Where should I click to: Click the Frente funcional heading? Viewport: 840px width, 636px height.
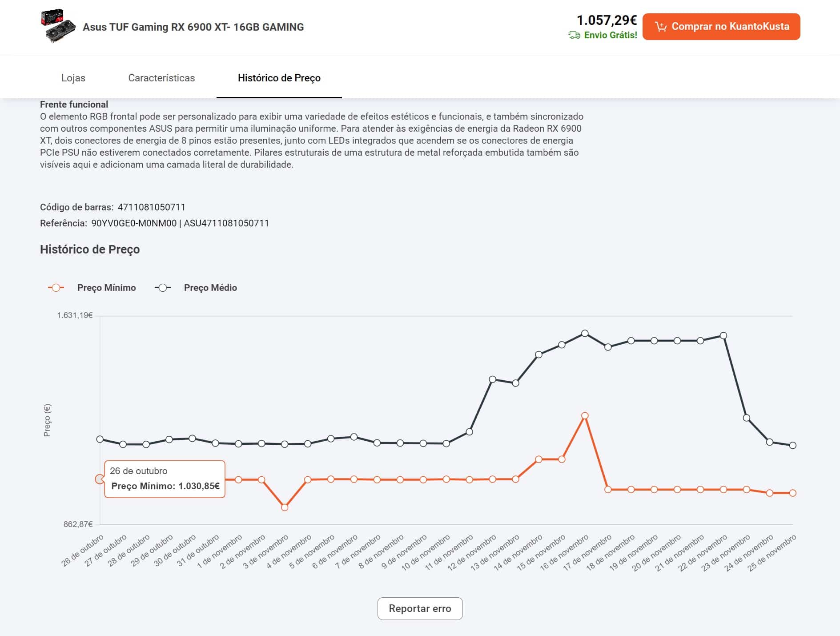[x=74, y=105]
